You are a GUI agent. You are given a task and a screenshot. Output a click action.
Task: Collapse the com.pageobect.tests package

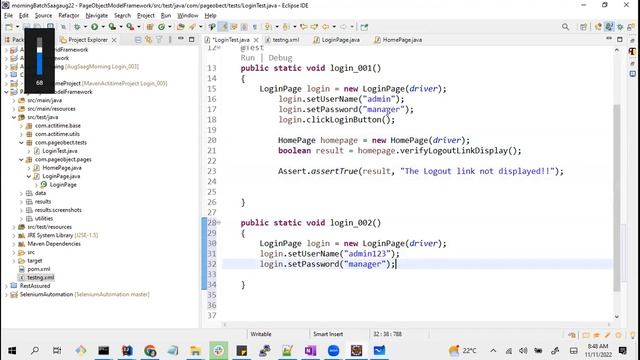pos(21,142)
